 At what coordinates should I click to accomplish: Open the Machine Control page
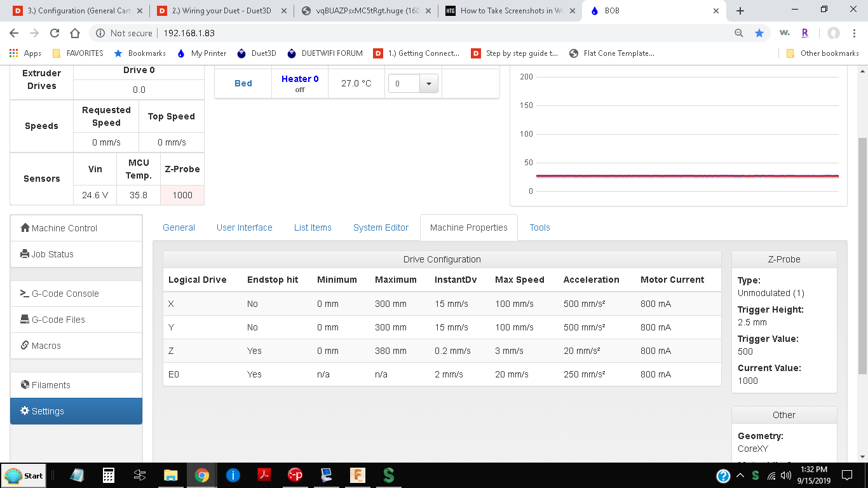tap(76, 228)
